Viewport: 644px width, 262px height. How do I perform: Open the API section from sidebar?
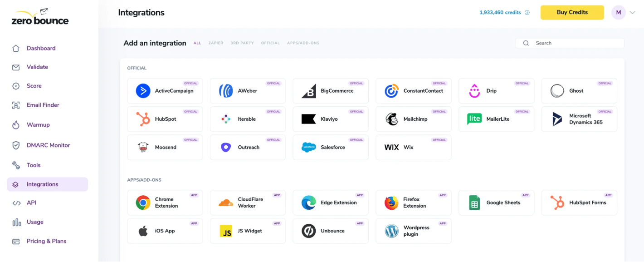click(30, 203)
